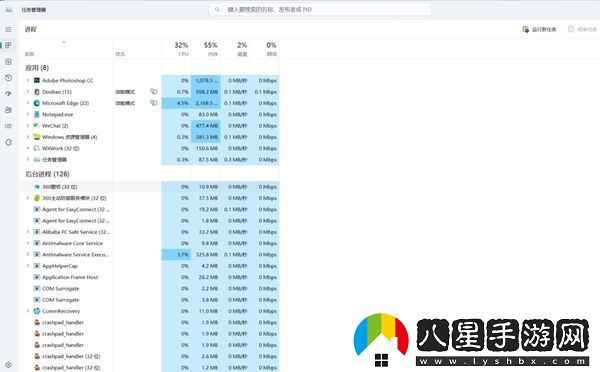Click the 150.6 MB cell for WXWork
600x372 pixels.
(x=206, y=148)
